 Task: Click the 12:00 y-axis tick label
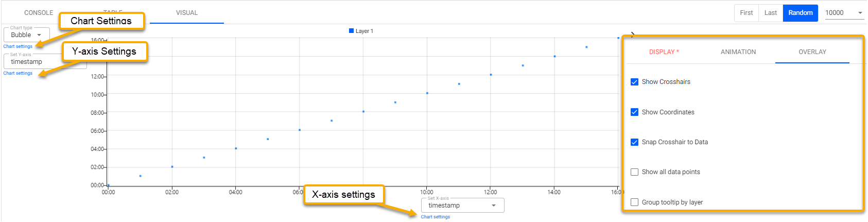pos(98,77)
